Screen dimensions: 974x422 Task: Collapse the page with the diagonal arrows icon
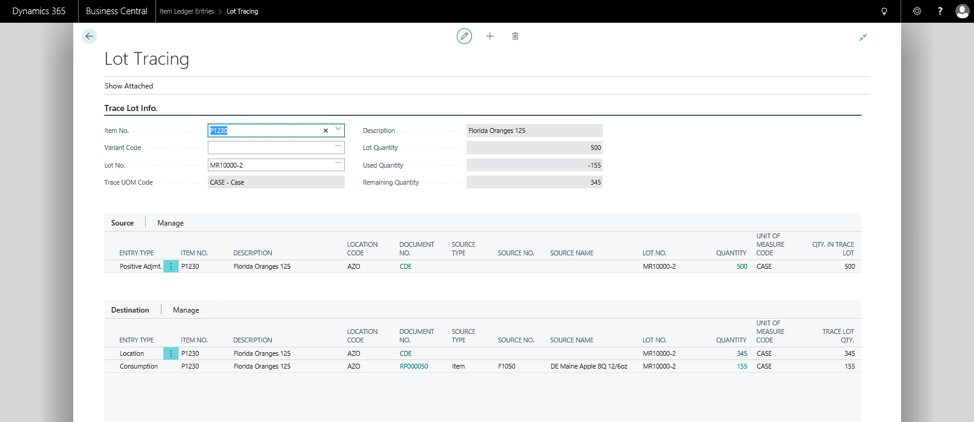coord(863,37)
